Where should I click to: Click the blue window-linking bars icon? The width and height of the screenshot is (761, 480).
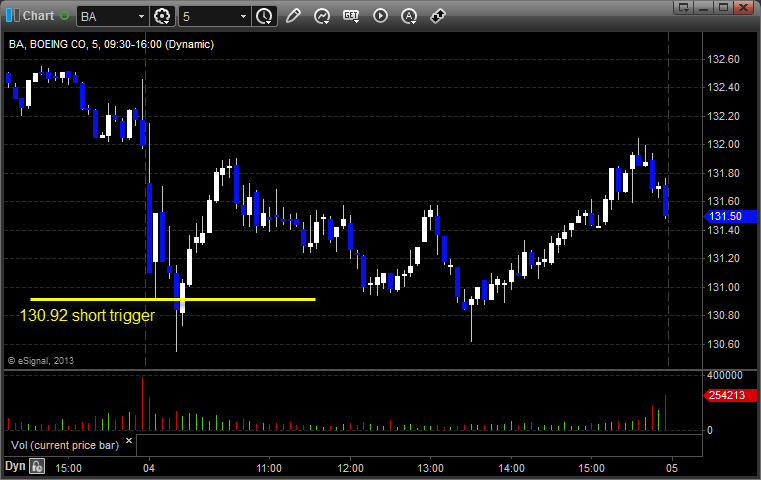[12, 16]
